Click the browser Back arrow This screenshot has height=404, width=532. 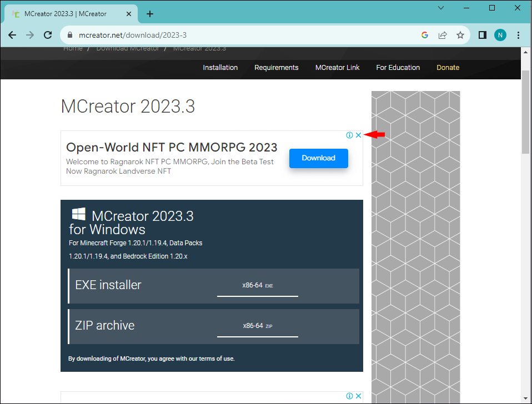tap(12, 35)
